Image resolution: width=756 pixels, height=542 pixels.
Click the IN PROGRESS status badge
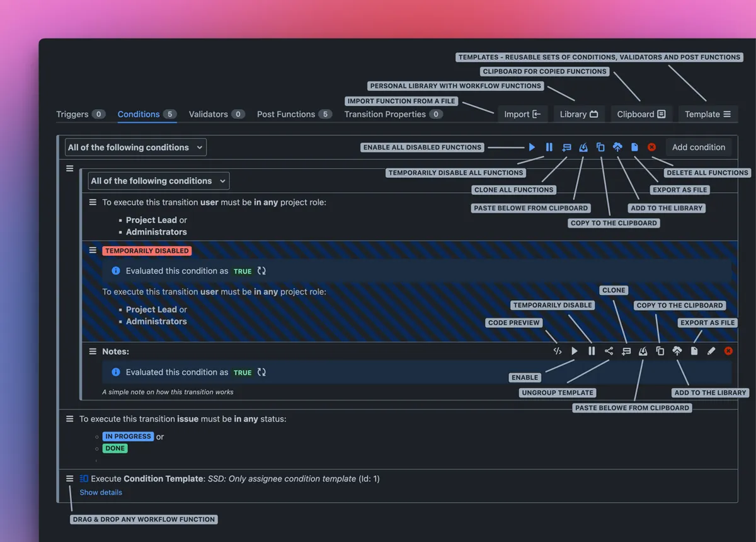128,436
